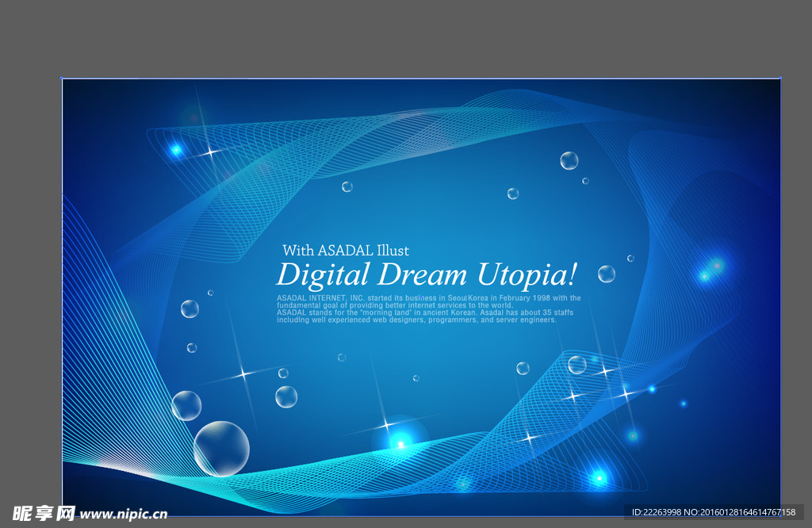The image size is (812, 528).
Task: Select the "Digital Dream Utopia!" headline text
Action: [427, 275]
